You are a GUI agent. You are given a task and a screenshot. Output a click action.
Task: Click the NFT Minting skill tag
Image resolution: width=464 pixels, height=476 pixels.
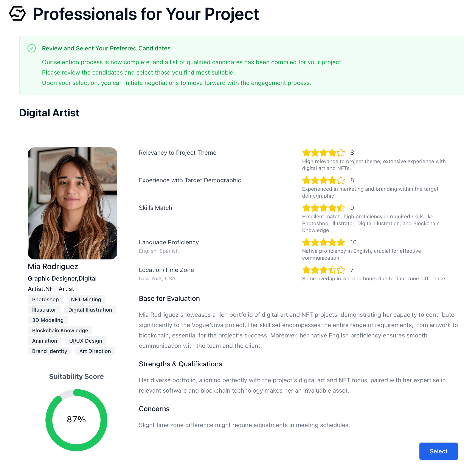tap(86, 299)
